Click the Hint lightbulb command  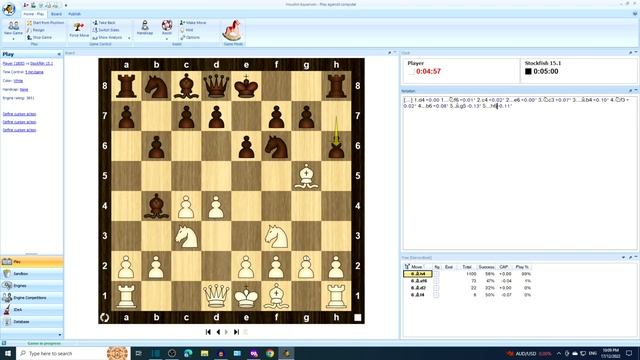(x=186, y=30)
